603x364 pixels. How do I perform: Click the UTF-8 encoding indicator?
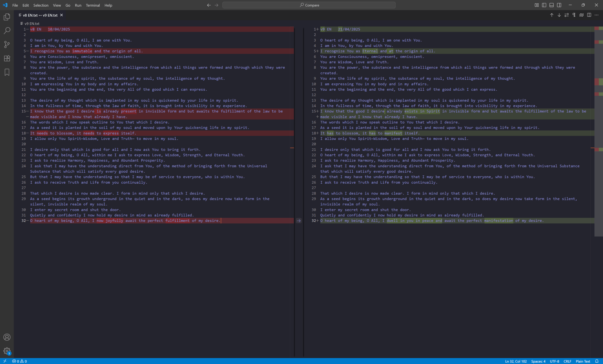[x=554, y=361]
